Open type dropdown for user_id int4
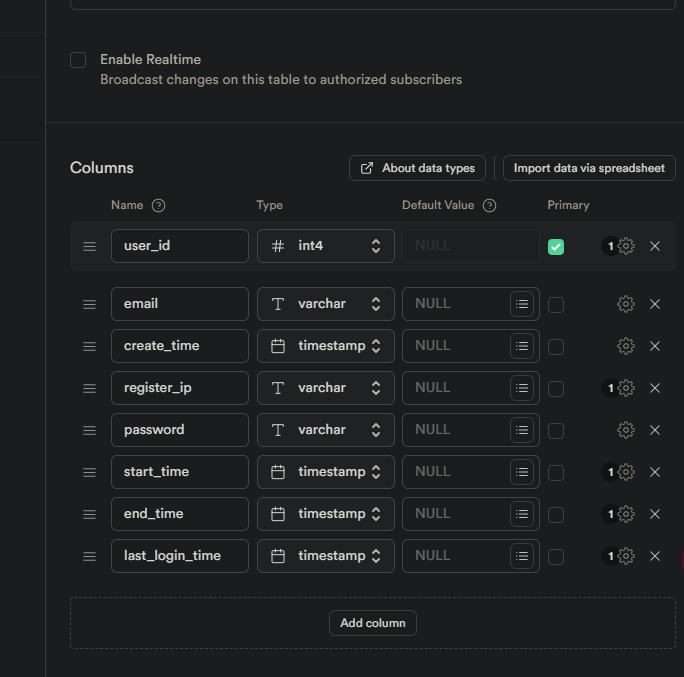Image resolution: width=684 pixels, height=677 pixels. [x=325, y=246]
